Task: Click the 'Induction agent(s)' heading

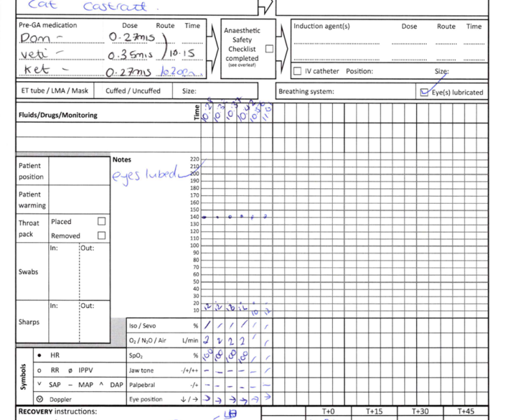Action: pos(322,26)
